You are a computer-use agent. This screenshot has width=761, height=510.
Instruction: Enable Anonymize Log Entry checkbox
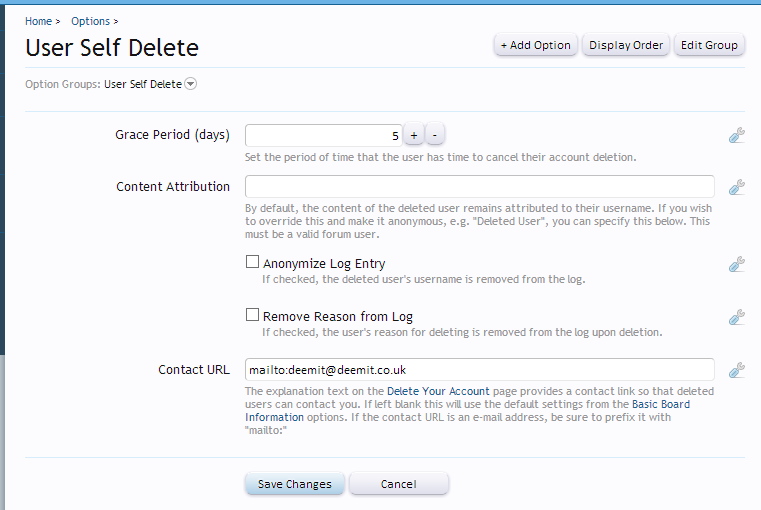253,263
